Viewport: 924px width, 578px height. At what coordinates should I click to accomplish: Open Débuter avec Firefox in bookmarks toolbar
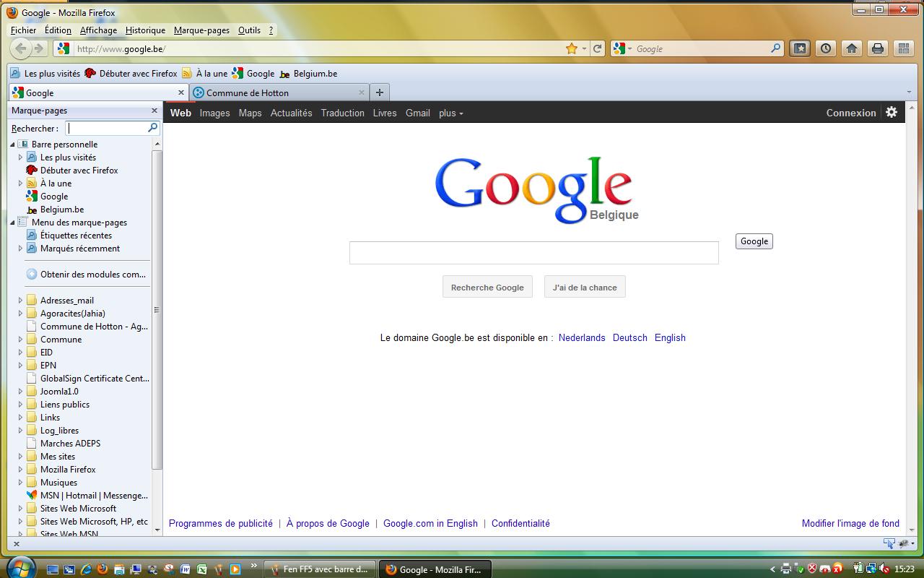131,73
